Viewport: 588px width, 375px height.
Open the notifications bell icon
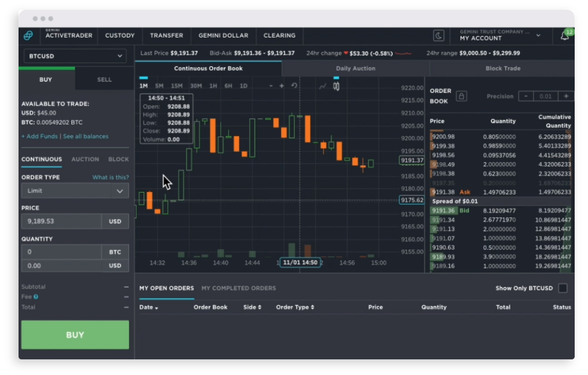pyautogui.click(x=564, y=36)
